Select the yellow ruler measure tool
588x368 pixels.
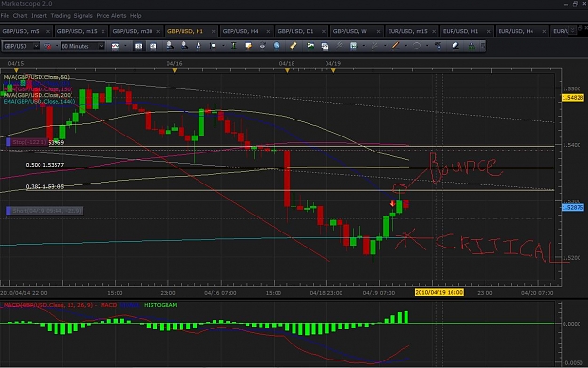(x=294, y=46)
